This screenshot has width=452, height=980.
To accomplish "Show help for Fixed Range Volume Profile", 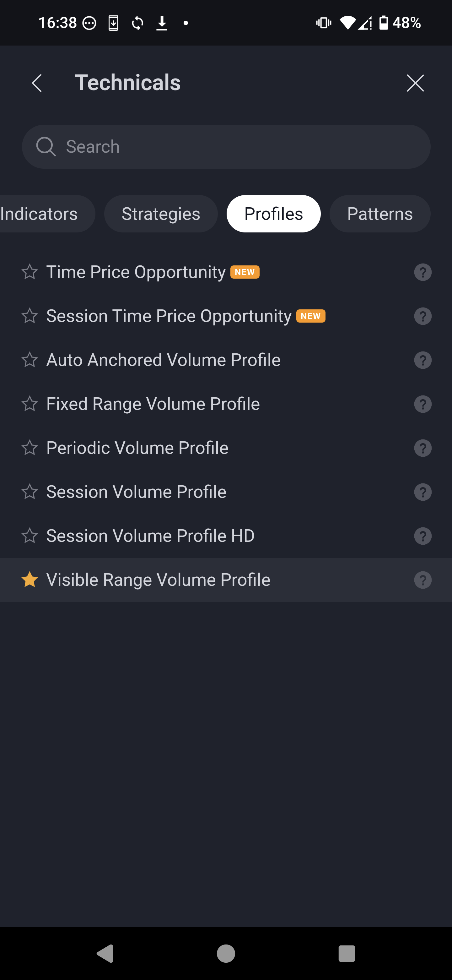I will (422, 404).
